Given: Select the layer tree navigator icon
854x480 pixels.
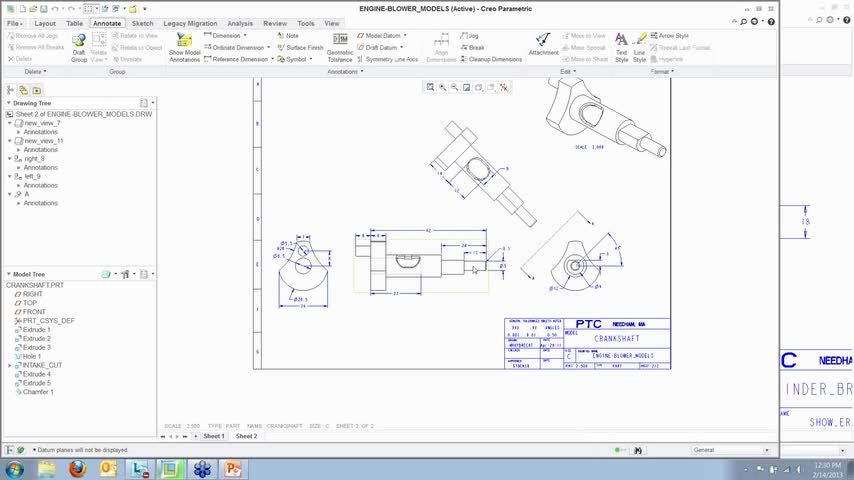Looking at the screenshot, I should (x=23, y=90).
